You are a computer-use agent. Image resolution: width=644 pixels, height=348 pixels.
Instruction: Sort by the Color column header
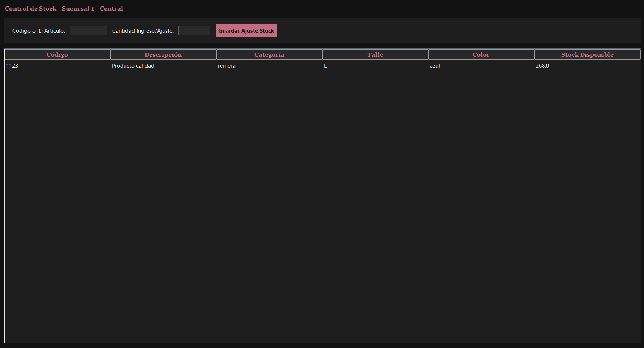[x=481, y=54]
